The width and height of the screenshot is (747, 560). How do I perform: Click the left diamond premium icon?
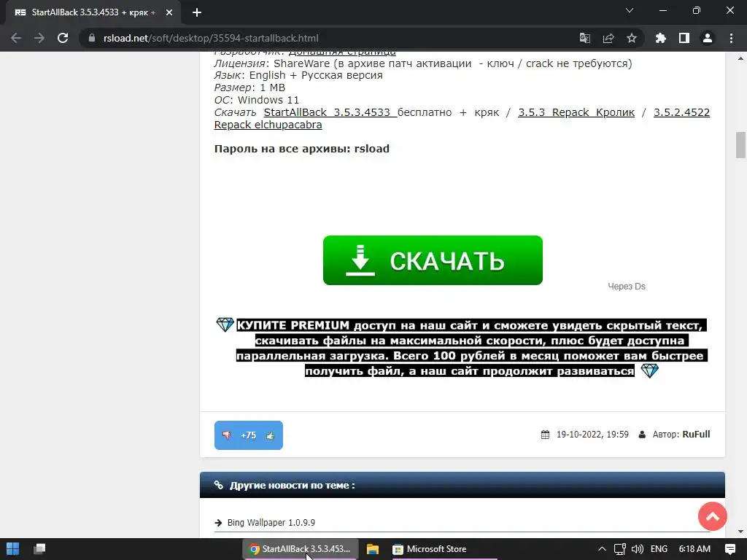(225, 324)
